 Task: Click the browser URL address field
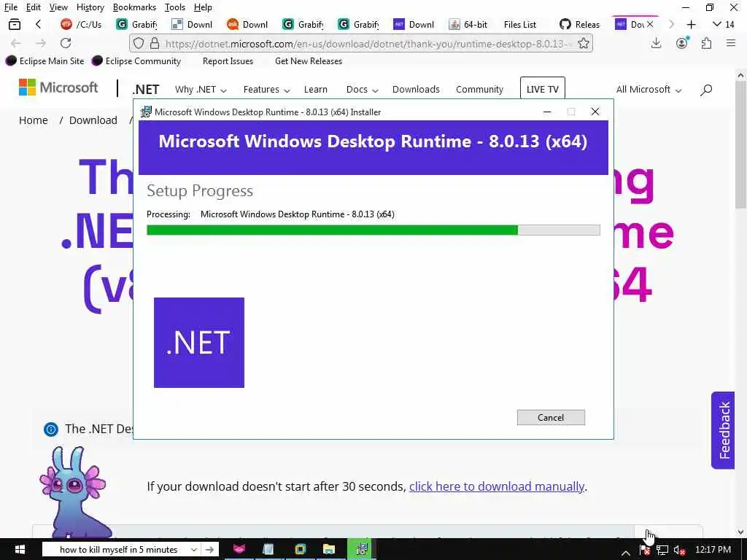(x=367, y=44)
